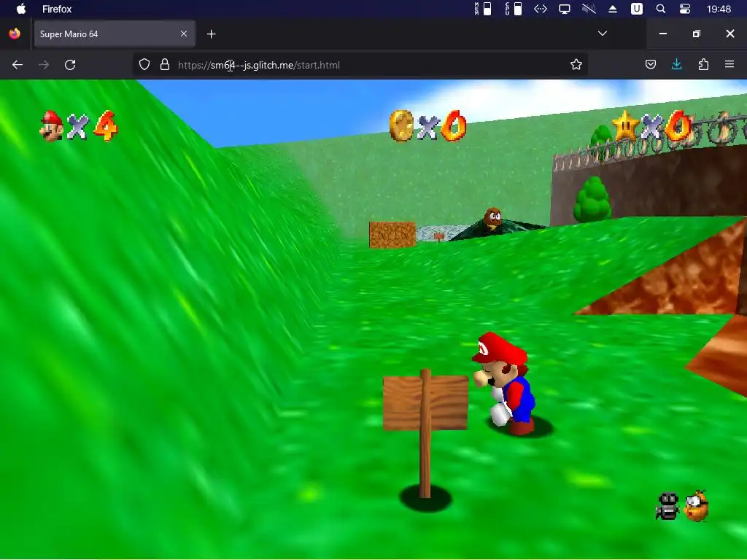
Task: Show the downloads panel
Action: click(x=676, y=64)
